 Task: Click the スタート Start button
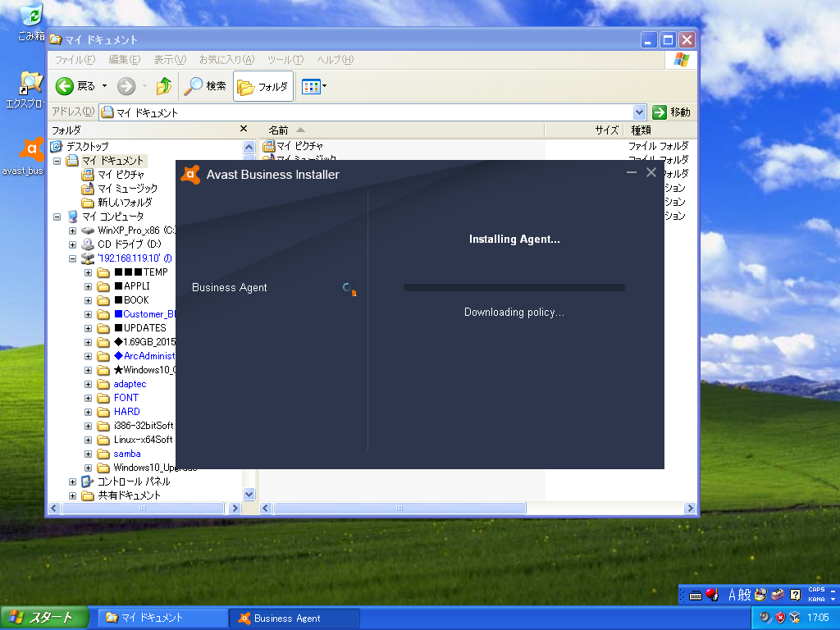(44, 619)
